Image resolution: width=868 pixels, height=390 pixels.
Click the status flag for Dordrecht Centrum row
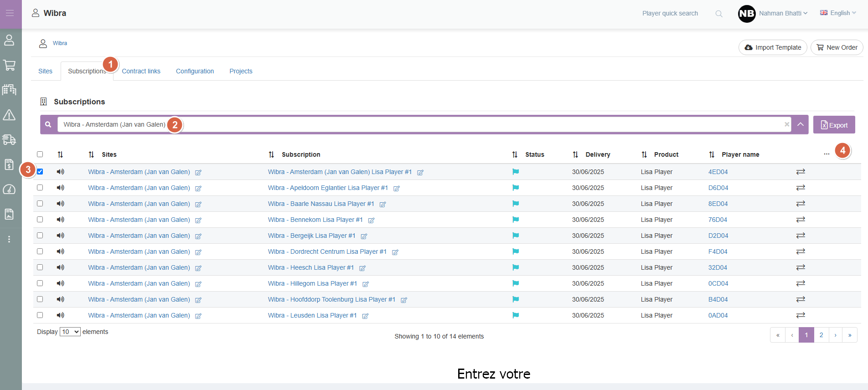point(516,251)
